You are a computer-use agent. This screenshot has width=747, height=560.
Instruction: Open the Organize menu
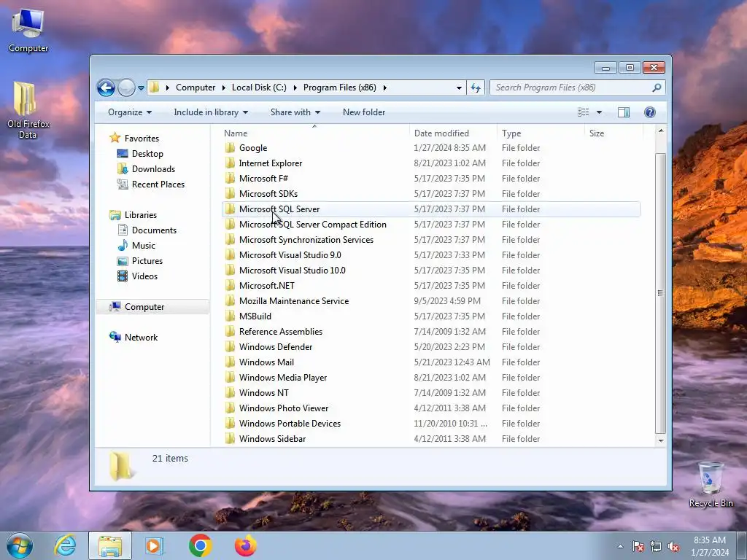[x=130, y=112]
